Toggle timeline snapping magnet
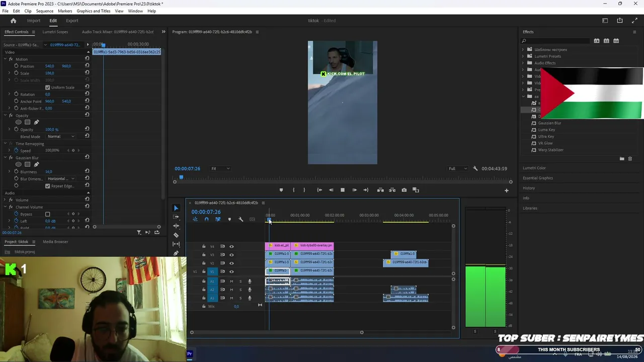This screenshot has height=362, width=644. click(x=206, y=219)
